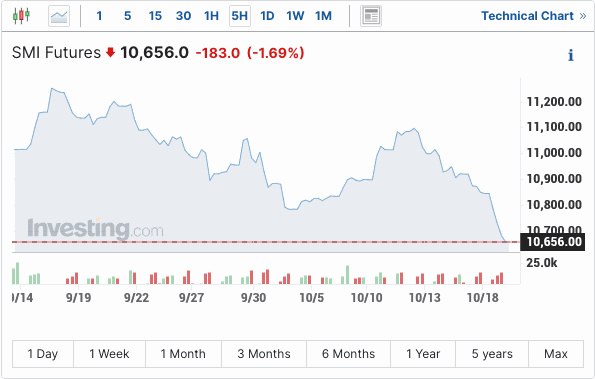Select the 30 minute interval

pyautogui.click(x=183, y=16)
